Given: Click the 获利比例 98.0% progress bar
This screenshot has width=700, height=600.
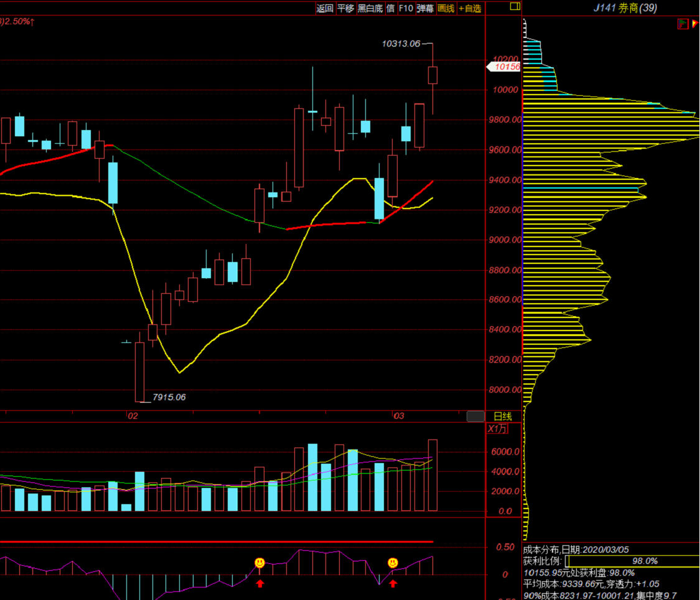Looking at the screenshot, I should click(632, 561).
